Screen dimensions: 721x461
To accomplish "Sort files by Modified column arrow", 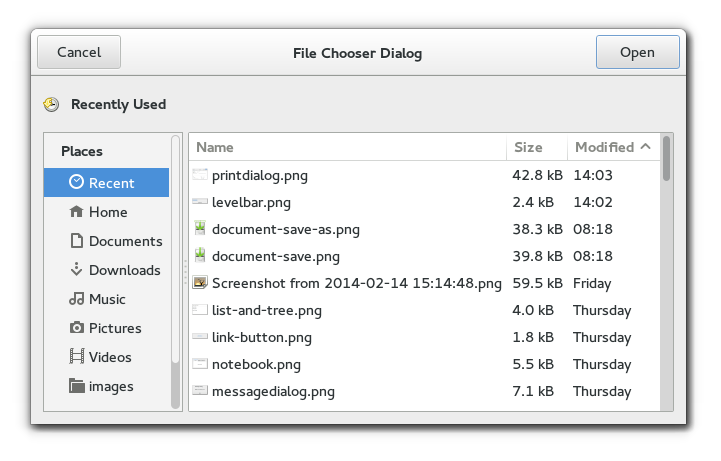I will 645,147.
